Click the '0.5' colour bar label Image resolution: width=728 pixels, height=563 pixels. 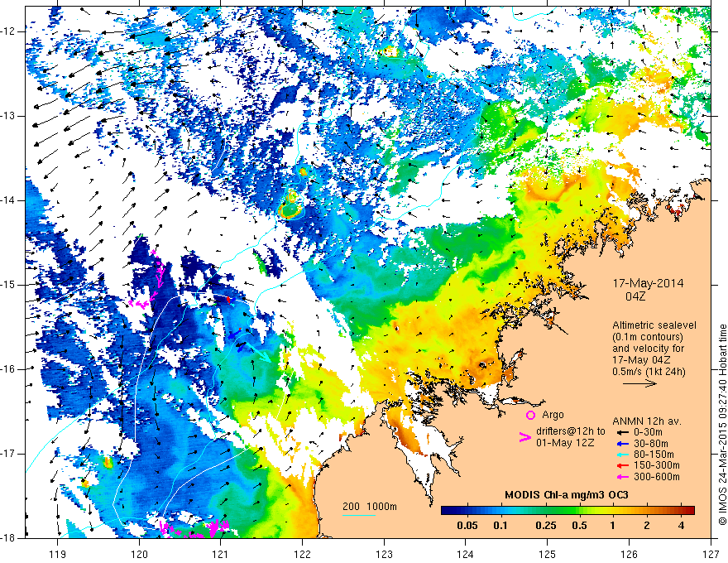[579, 526]
